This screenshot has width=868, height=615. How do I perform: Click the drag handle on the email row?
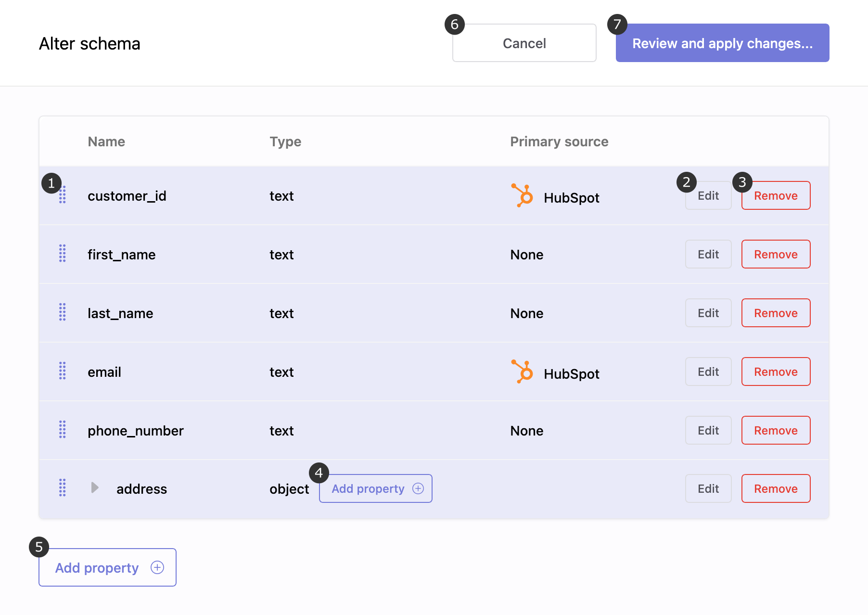pos(63,371)
